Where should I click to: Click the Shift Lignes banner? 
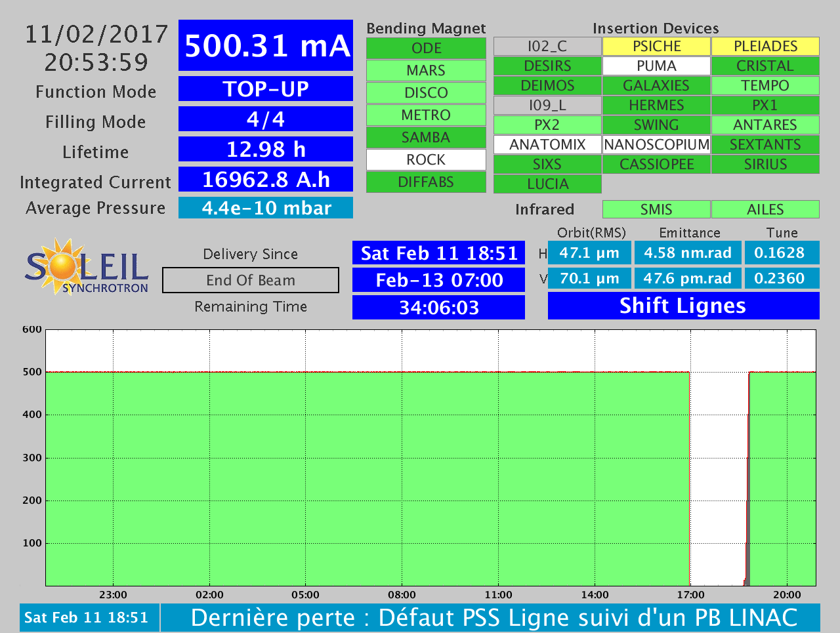683,306
